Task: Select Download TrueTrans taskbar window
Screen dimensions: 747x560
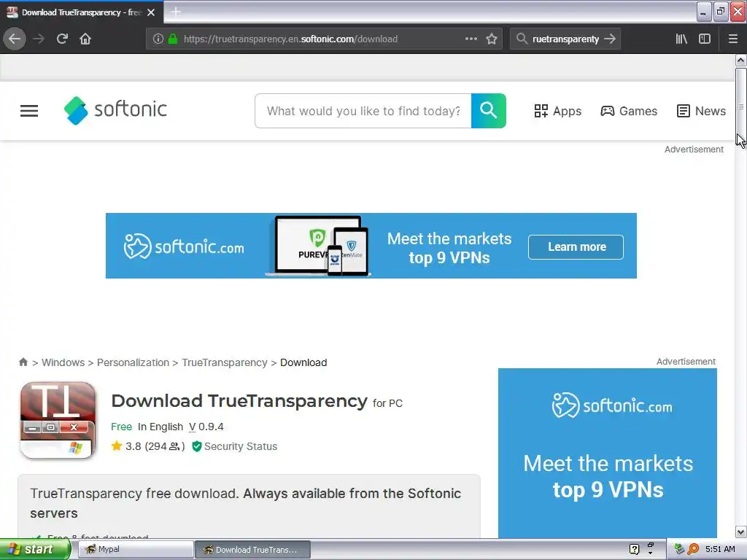Action: pos(252,550)
